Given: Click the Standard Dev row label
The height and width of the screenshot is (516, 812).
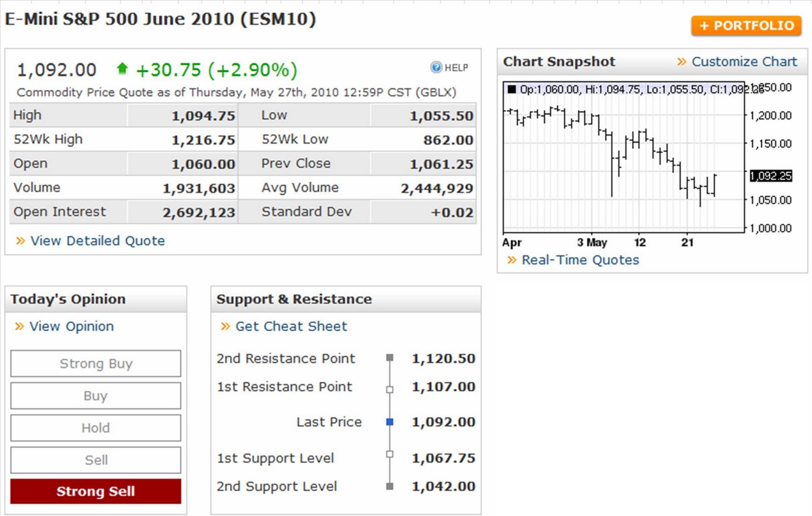Looking at the screenshot, I should click(x=307, y=212).
